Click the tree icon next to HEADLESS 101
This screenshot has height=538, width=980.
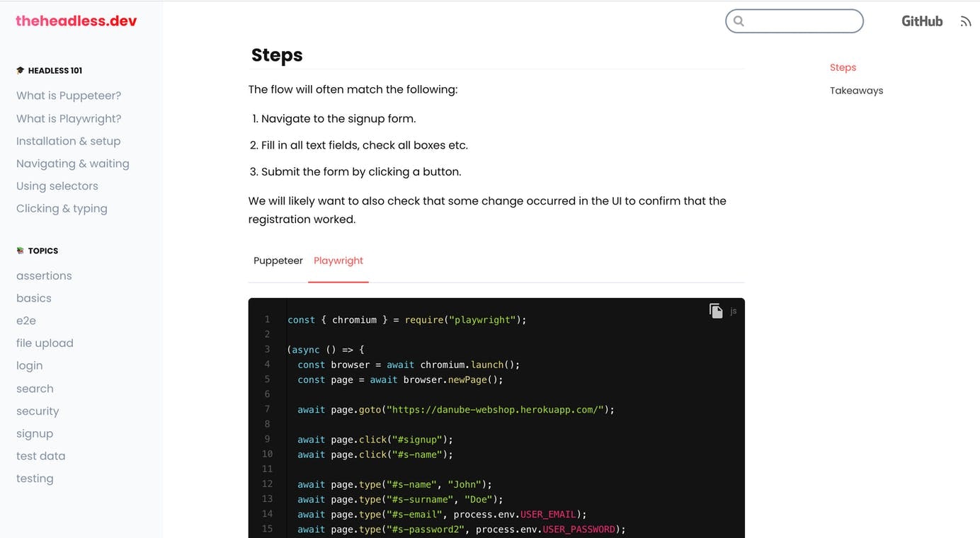pos(19,69)
